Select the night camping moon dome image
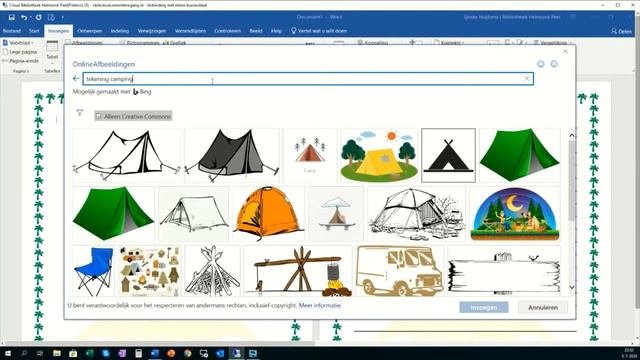The height and width of the screenshot is (360, 640). pos(514,214)
